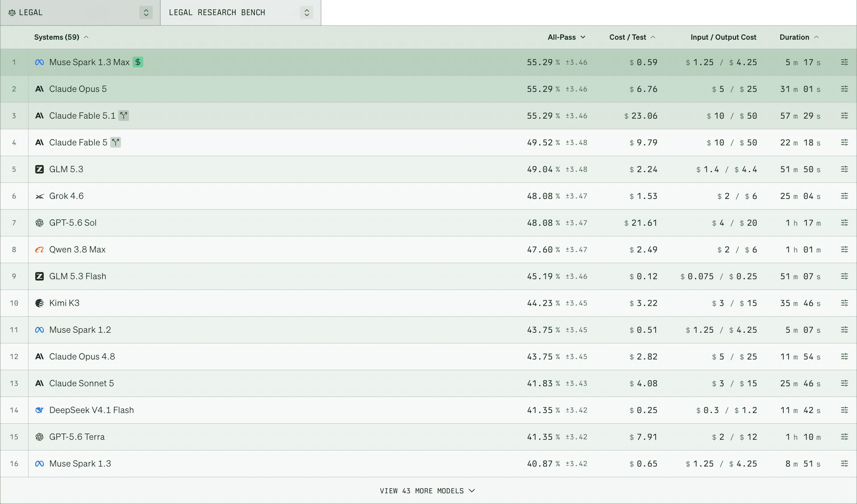Click the 49.52 % score for Claude Fable 5
This screenshot has width=857, height=504.
pyautogui.click(x=544, y=143)
